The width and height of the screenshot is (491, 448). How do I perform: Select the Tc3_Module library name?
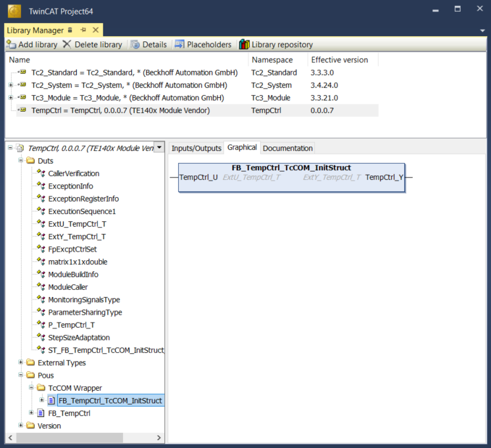click(x=128, y=98)
